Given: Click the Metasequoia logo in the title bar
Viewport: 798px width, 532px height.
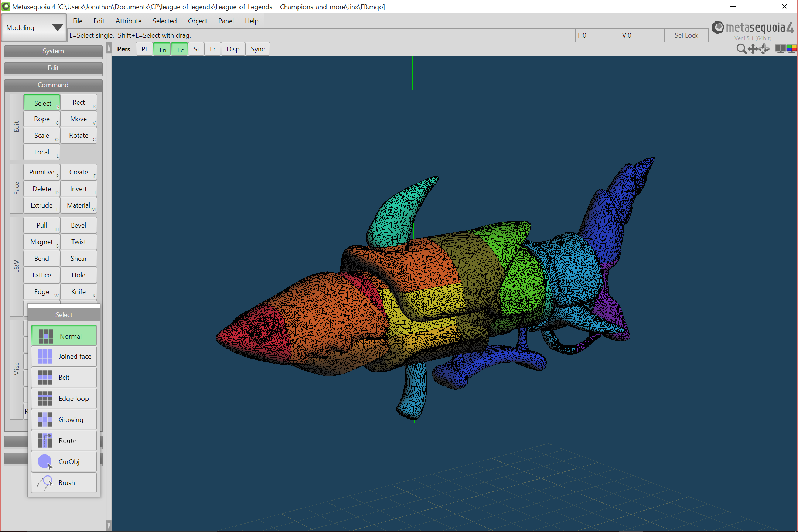Looking at the screenshot, I should [6, 7].
